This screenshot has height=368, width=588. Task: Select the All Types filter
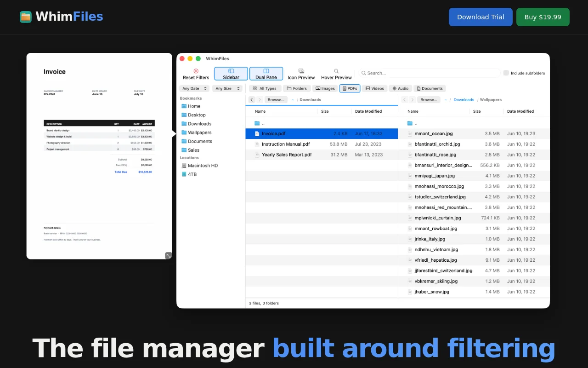[265, 88]
